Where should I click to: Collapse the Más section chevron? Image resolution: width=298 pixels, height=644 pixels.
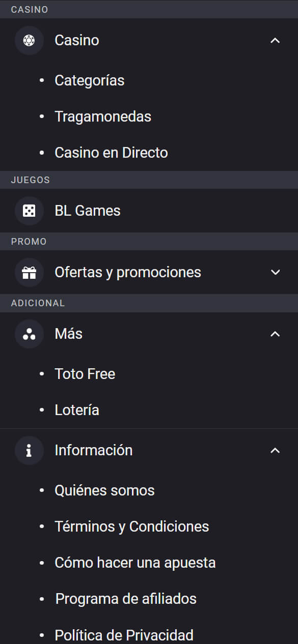pos(275,334)
